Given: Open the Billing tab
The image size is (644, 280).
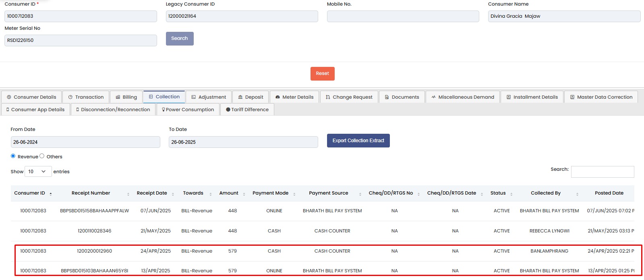Looking at the screenshot, I should pos(126,97).
